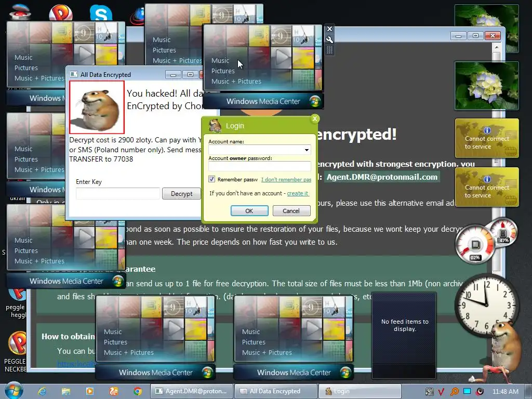
Task: Click the Agent.DMR@protonmail.com email address
Action: pyautogui.click(x=382, y=177)
